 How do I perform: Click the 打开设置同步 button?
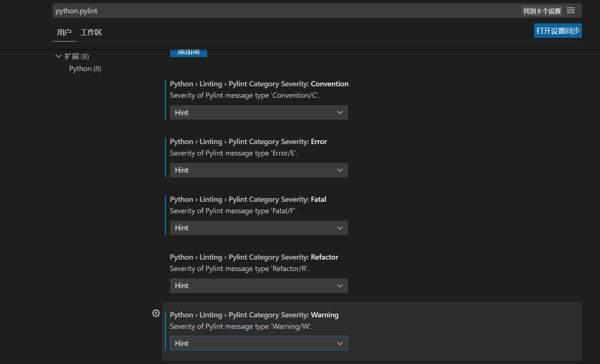(558, 31)
